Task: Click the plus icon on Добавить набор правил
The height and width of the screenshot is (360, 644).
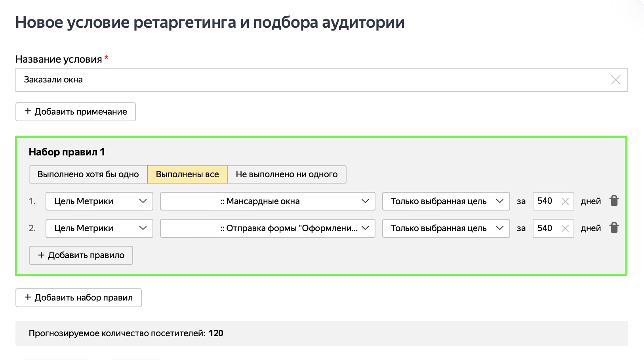Action: (x=27, y=297)
